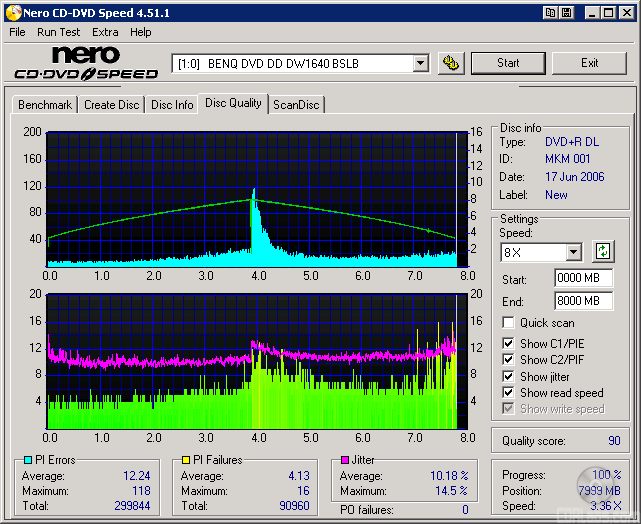641x524 pixels.
Task: Click the End position input field
Action: pos(582,300)
